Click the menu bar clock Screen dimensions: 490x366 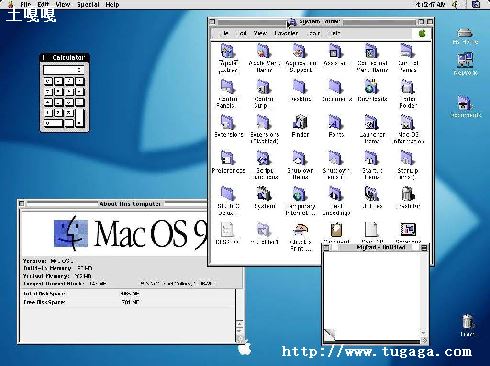coord(430,4)
